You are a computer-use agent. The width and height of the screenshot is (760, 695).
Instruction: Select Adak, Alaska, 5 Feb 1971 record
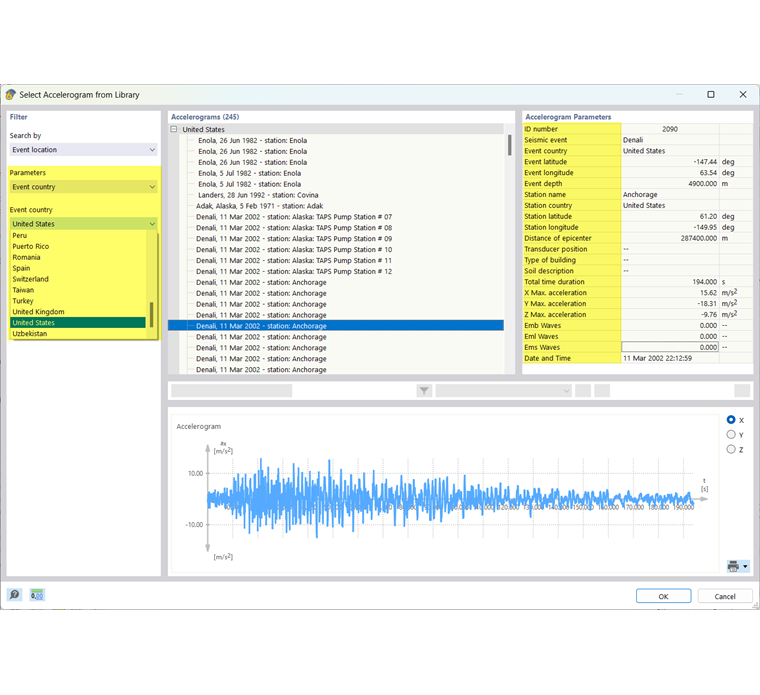pos(259,206)
